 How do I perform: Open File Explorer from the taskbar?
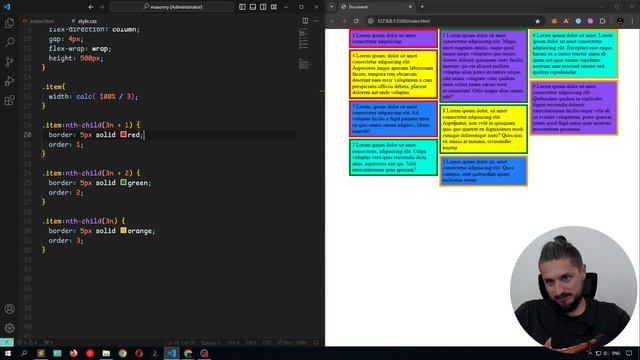pos(106,353)
